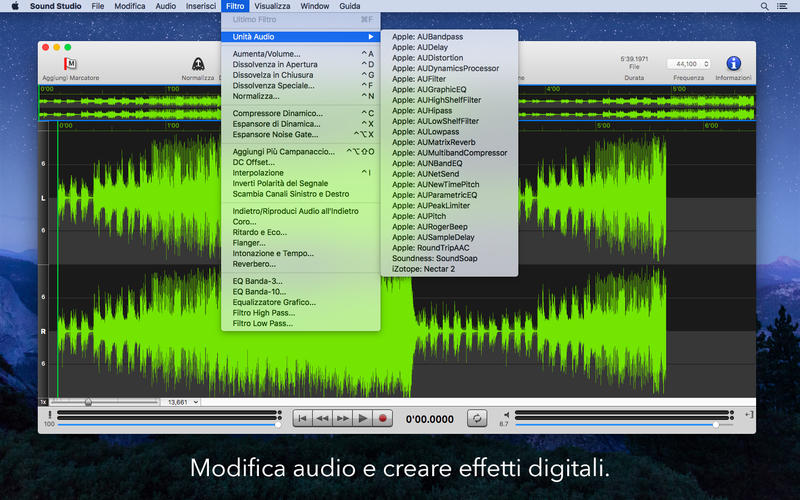Choose the Flanger... effect
Image resolution: width=800 pixels, height=500 pixels.
301,243
